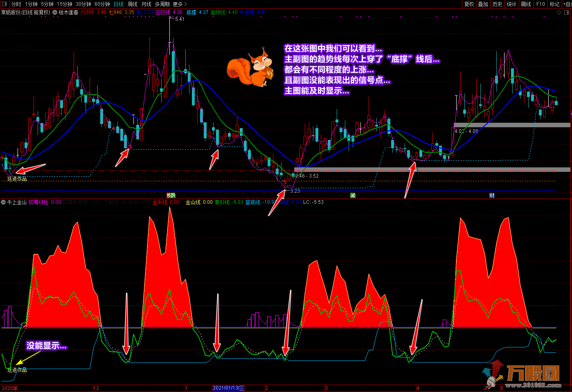The image size is (572, 392).
Task: Click the 财 event marker on chart
Action: point(492,196)
